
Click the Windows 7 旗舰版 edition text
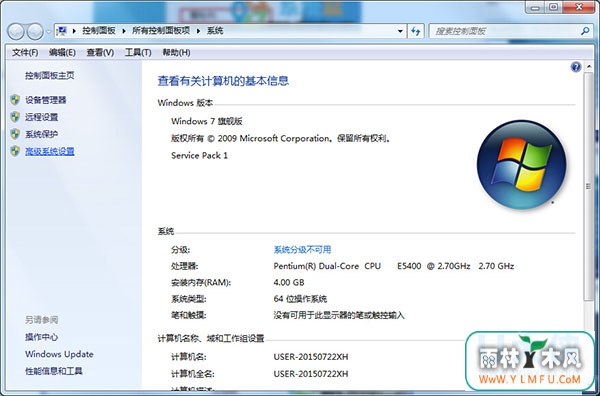click(207, 121)
